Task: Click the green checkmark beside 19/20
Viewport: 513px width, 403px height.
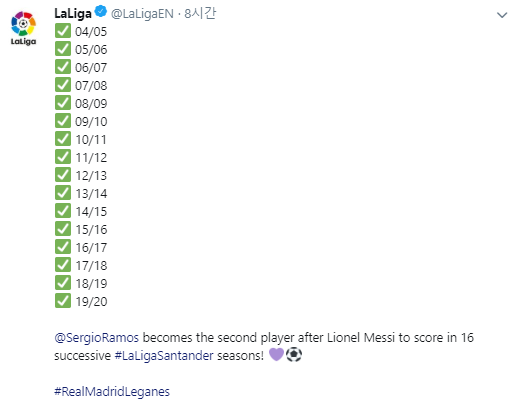Action: point(63,301)
